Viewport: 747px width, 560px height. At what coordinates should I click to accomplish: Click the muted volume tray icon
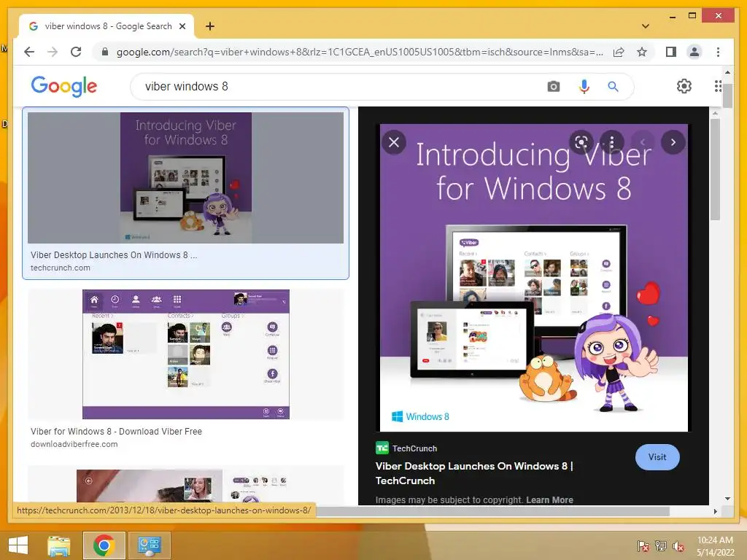pos(678,546)
